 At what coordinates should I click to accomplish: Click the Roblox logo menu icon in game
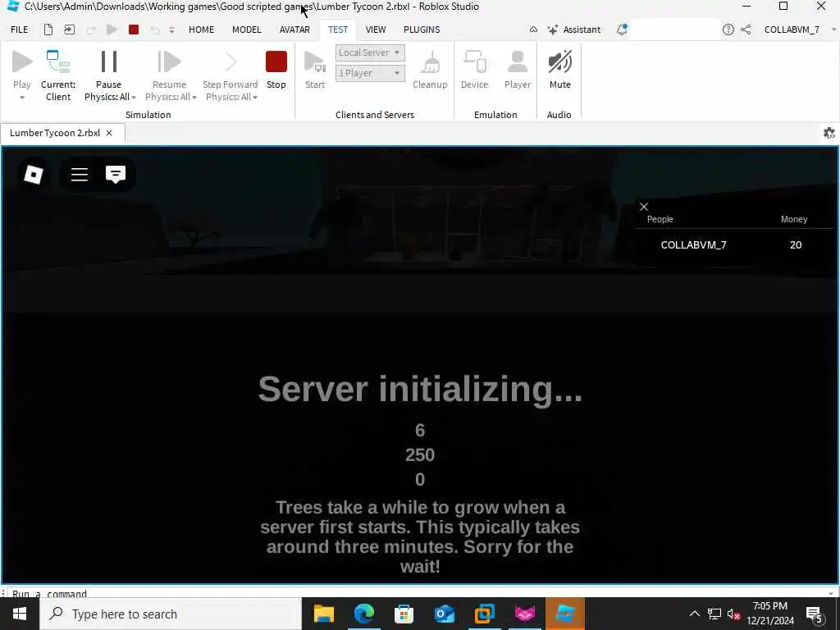(x=33, y=175)
